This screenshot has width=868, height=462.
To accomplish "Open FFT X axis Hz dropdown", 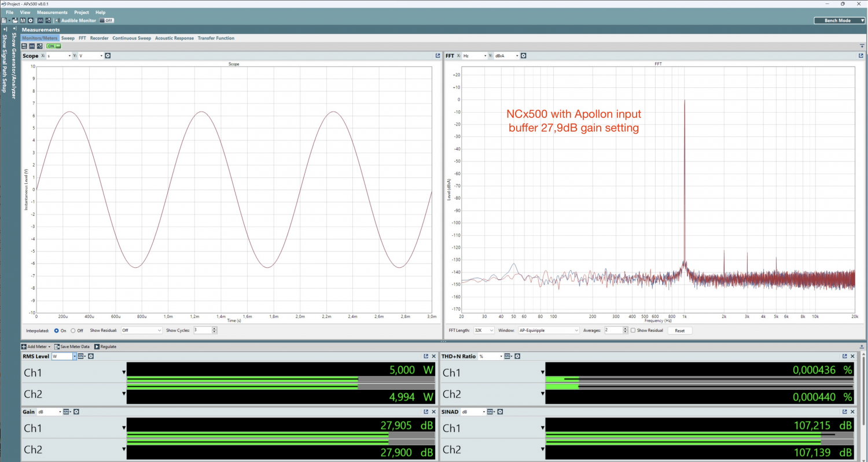I will [x=475, y=56].
